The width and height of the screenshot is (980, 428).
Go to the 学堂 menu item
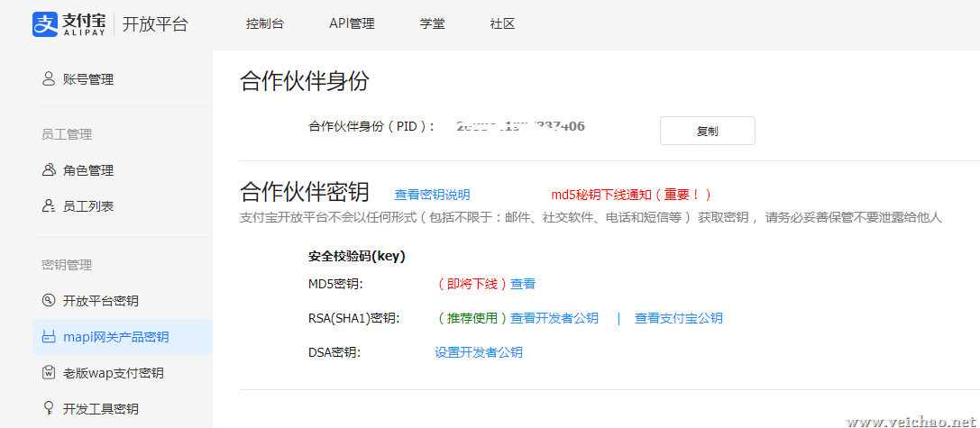(433, 24)
